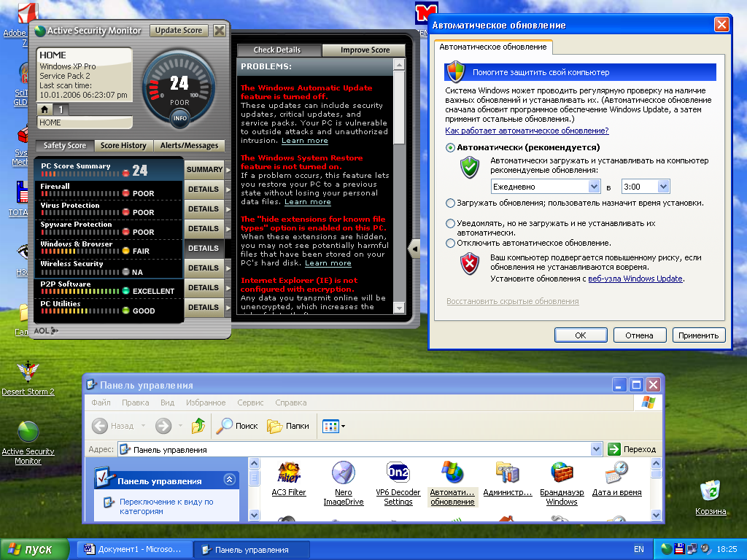Click the Назад back arrow button
The width and height of the screenshot is (747, 560).
coord(99,426)
